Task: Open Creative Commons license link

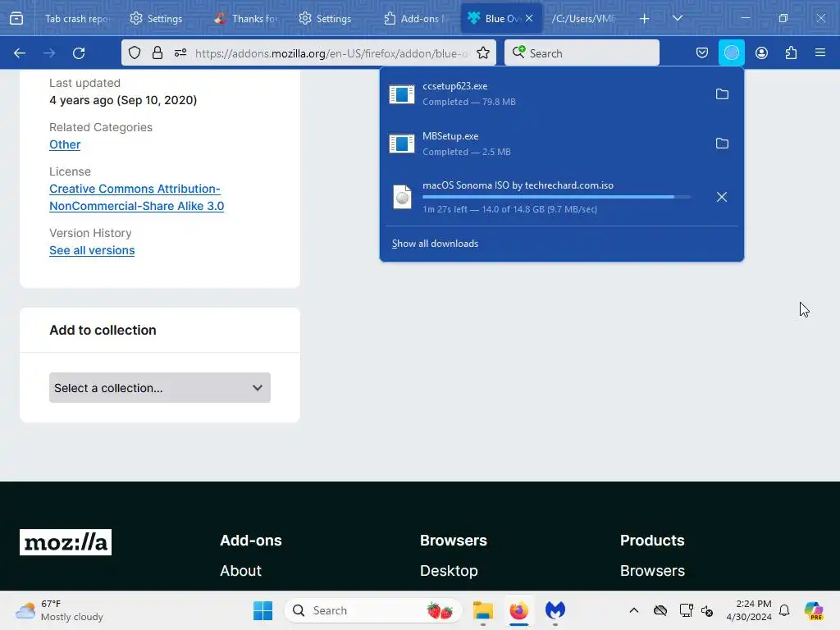Action: (137, 197)
